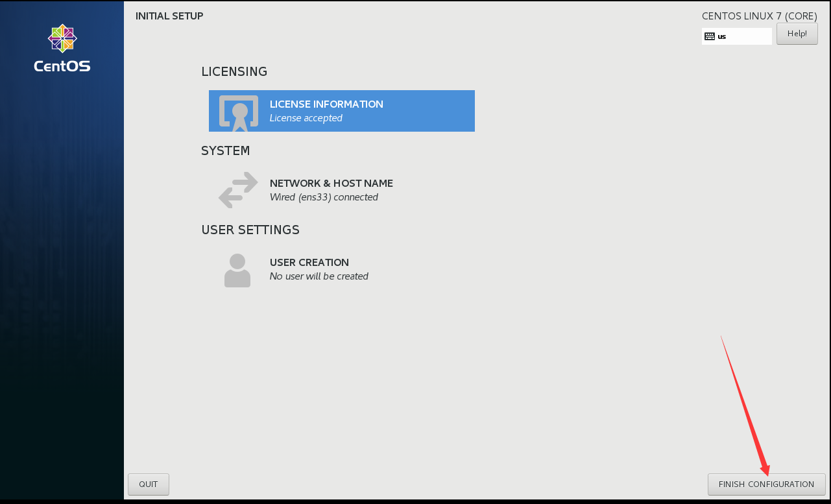831x504 pixels.
Task: Click the Help! button
Action: click(797, 34)
